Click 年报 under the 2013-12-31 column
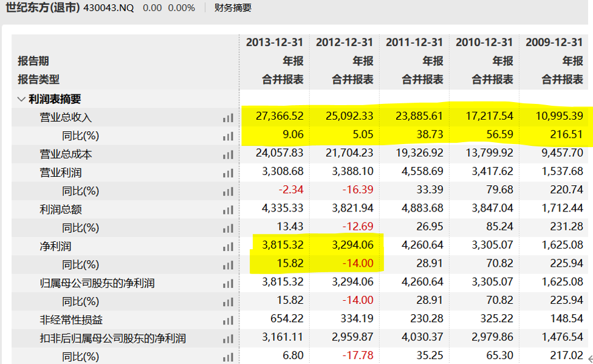Image resolution: width=593 pixels, height=364 pixels. coord(293,61)
